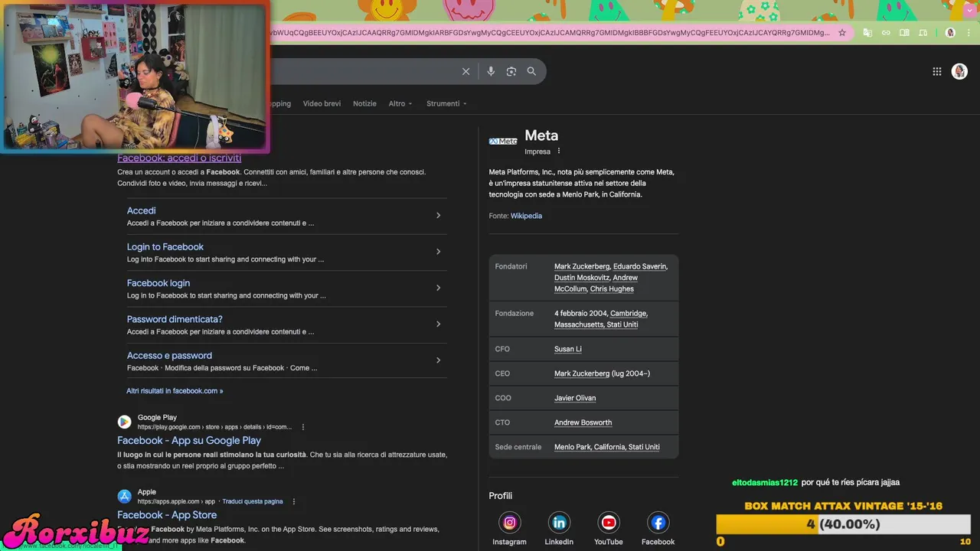
Task: Open Andrew Bosworth CTO link
Action: pos(583,422)
